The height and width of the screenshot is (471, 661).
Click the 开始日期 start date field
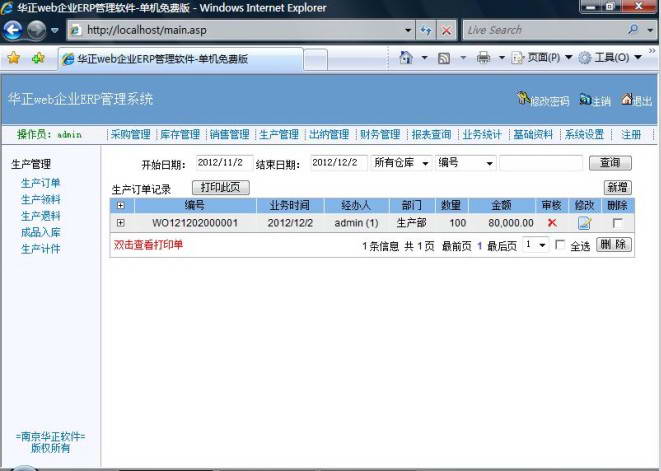(x=219, y=163)
